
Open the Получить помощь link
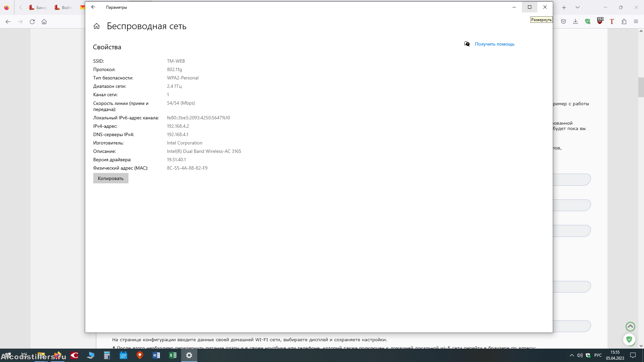pos(494,44)
